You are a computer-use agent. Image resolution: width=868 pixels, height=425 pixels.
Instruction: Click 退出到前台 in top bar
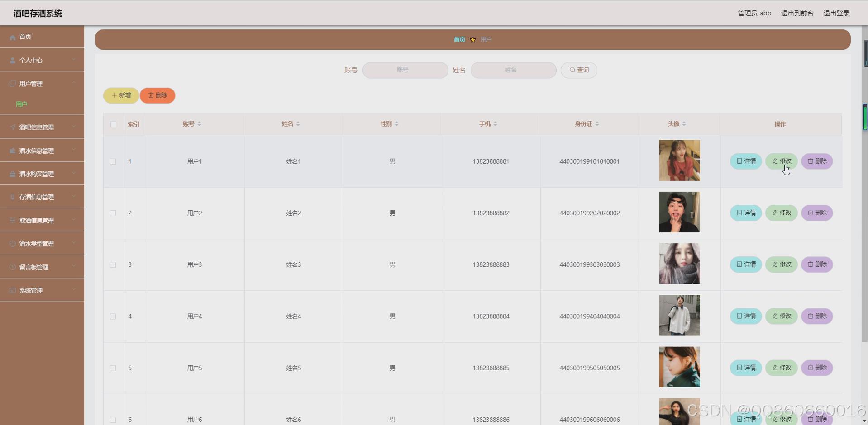click(x=797, y=13)
